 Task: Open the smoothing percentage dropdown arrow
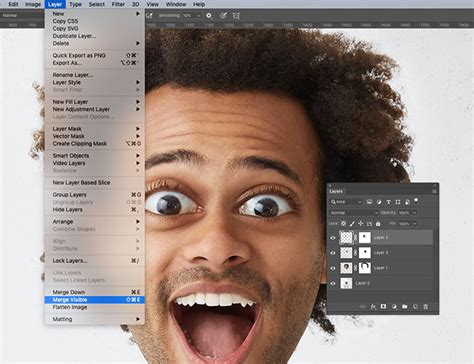coord(199,16)
